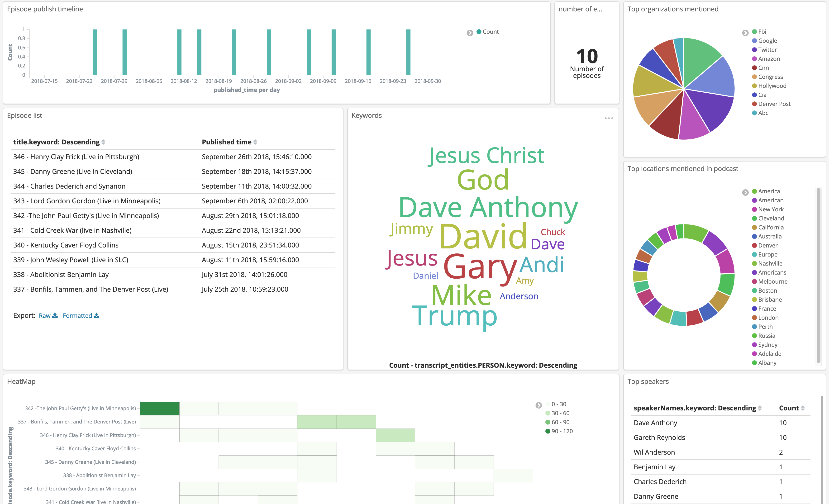Open the Keywords panel options menu
This screenshot has width=829, height=504.
tap(609, 118)
